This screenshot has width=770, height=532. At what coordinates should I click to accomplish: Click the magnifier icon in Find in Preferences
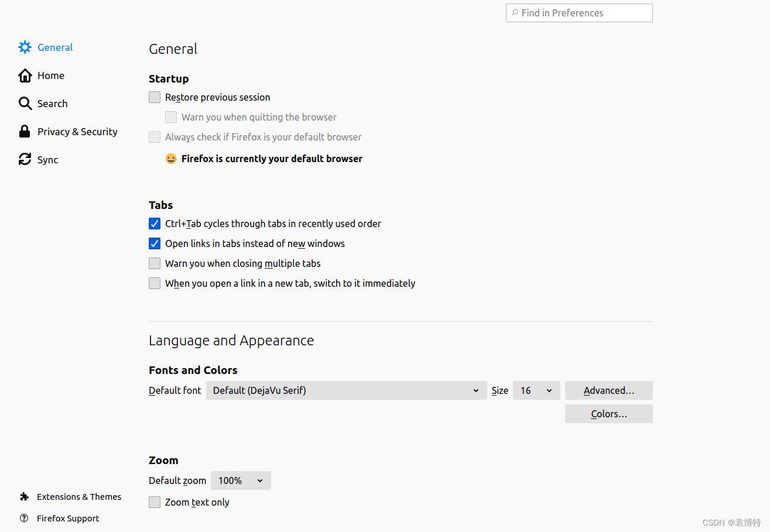tap(515, 13)
